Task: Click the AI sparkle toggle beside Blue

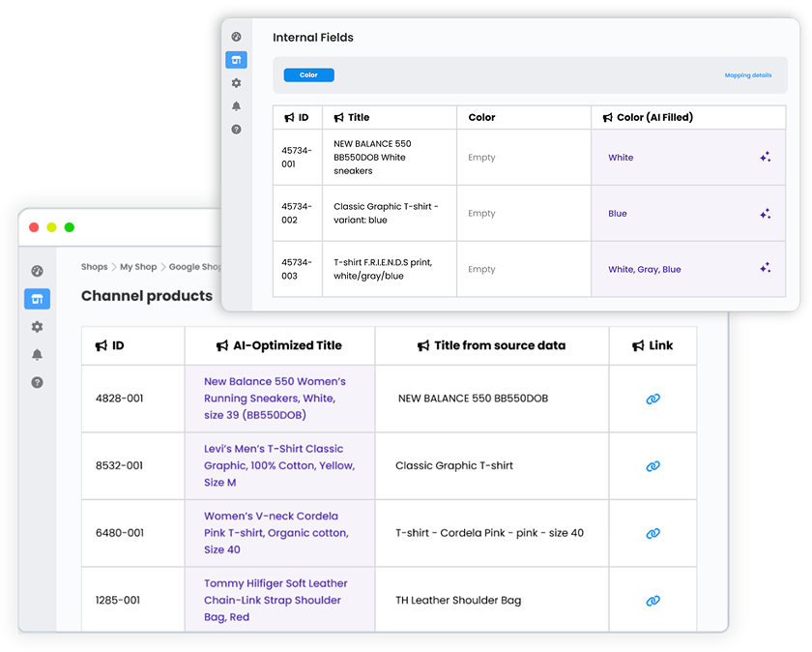Action: (x=766, y=213)
